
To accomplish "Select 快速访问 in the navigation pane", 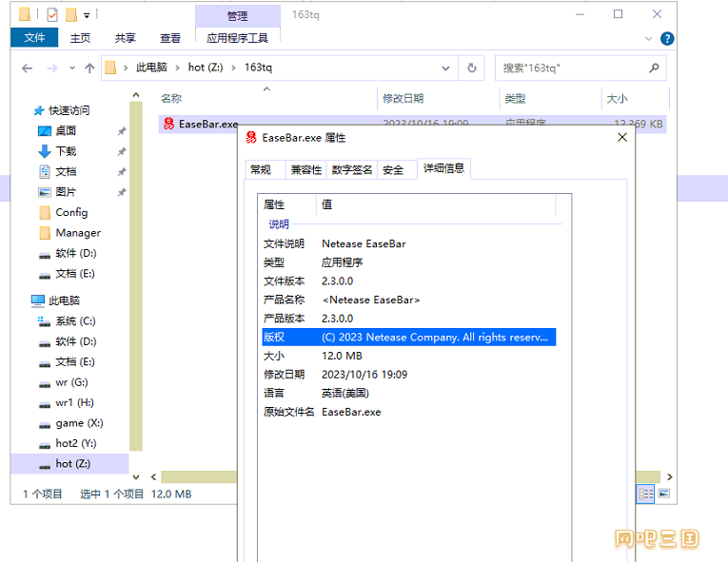I will coord(69,110).
